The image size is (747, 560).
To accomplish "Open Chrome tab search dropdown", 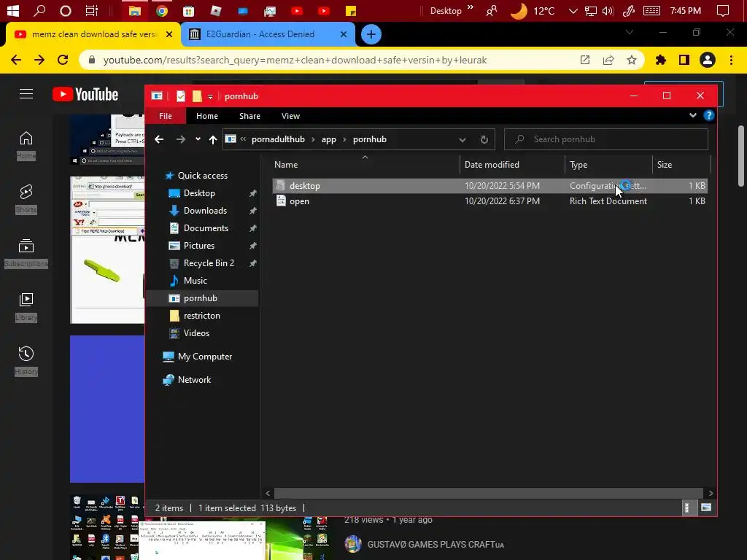I will pos(630,32).
